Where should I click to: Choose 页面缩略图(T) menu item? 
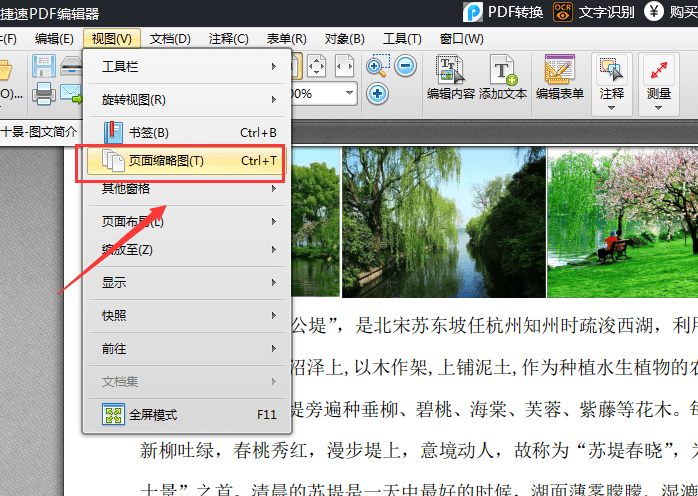click(186, 161)
